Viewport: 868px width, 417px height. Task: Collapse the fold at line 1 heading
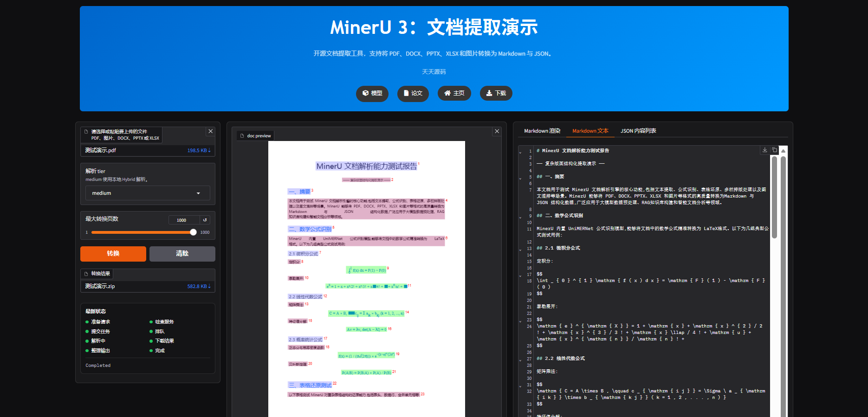520,152
